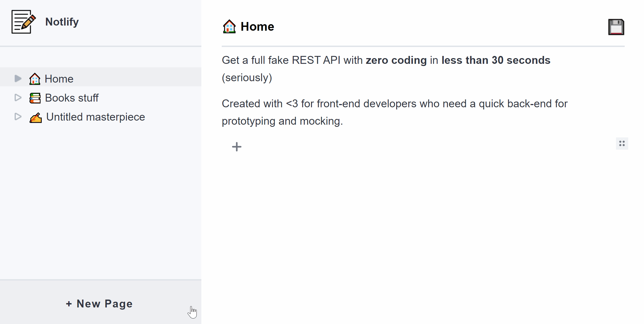Select the Home page in the sidebar
Viewport: 644px width, 324px height.
59,78
